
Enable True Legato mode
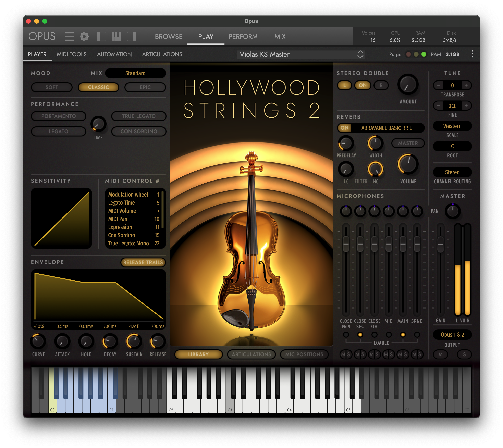[139, 116]
